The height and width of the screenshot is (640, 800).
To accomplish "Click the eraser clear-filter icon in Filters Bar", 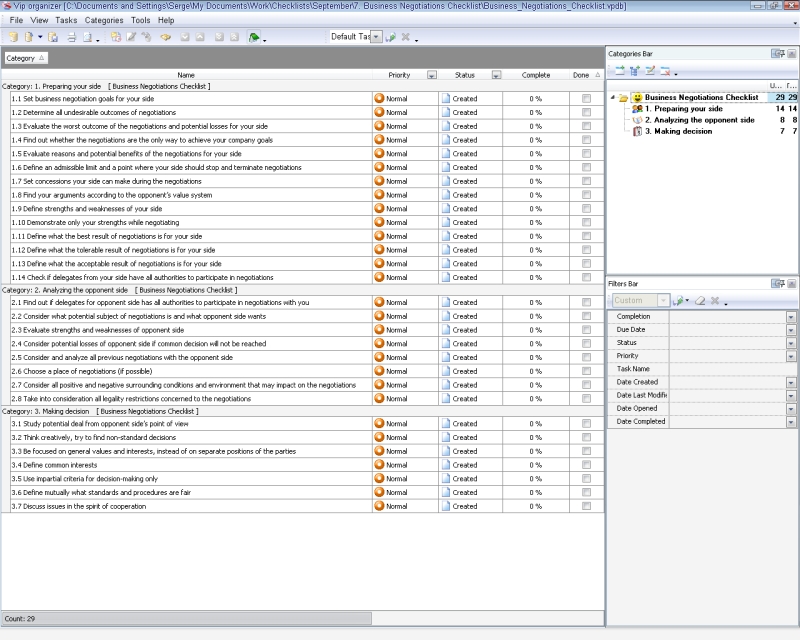I will click(x=700, y=300).
